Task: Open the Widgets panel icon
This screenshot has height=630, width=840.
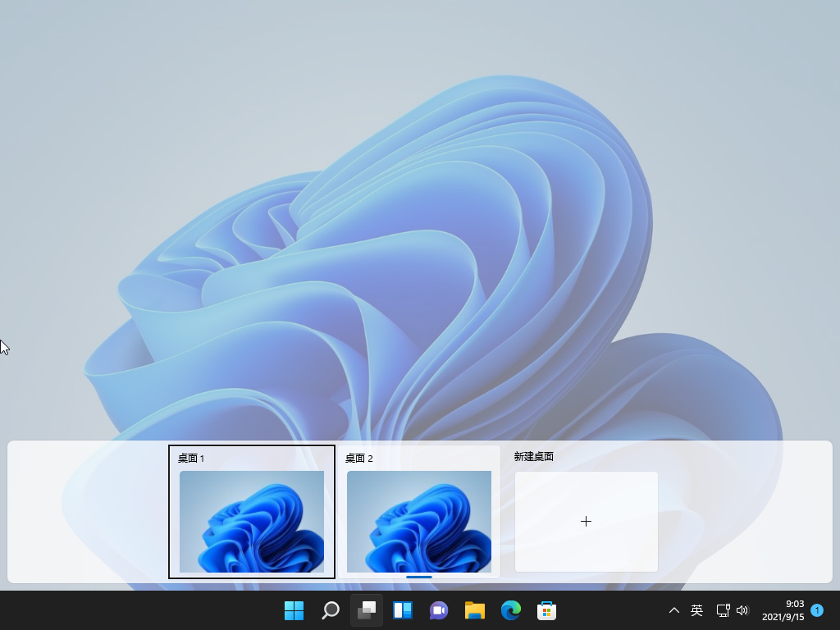Action: click(403, 610)
